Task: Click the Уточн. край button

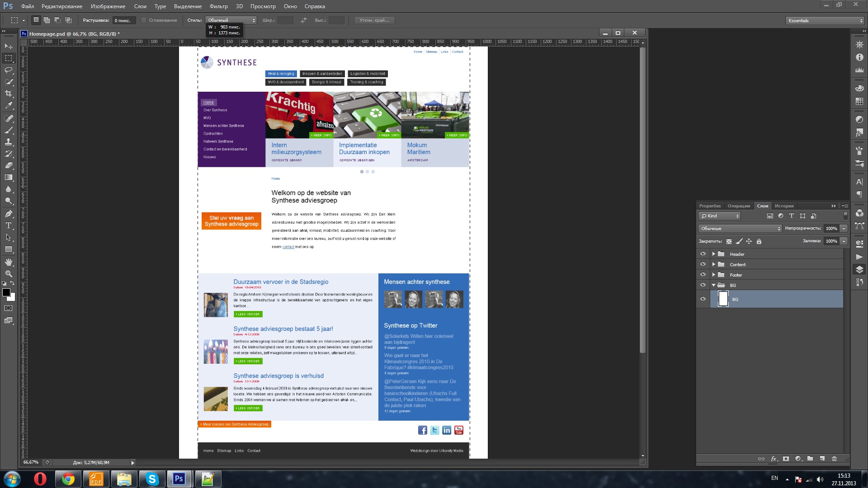Action: [374, 20]
